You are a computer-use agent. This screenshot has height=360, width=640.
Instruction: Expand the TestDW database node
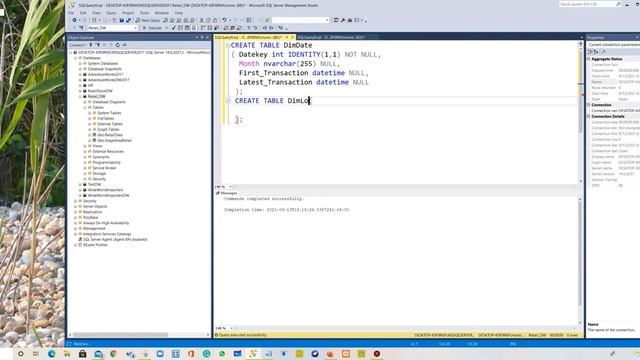pyautogui.click(x=80, y=184)
